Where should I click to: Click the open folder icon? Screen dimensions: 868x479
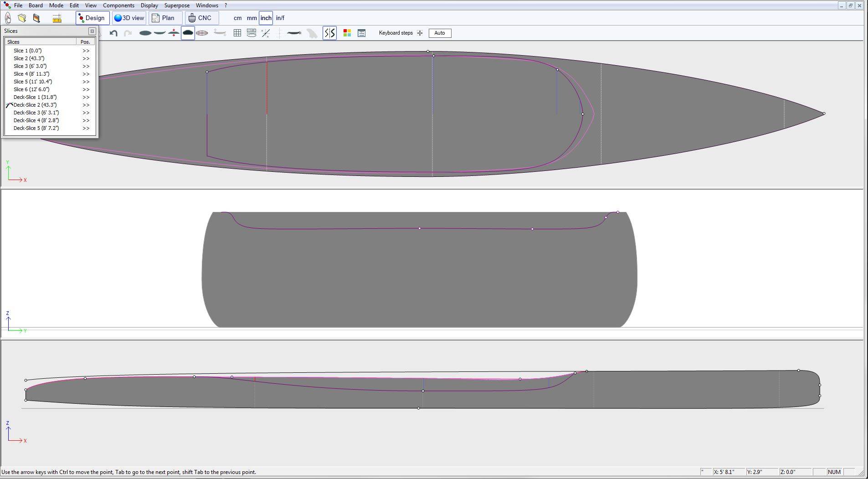tap(22, 18)
